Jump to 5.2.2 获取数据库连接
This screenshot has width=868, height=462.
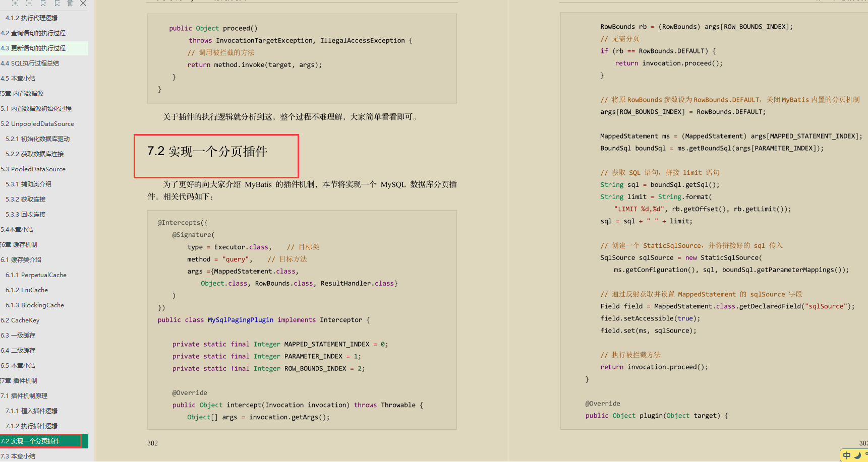click(x=35, y=154)
